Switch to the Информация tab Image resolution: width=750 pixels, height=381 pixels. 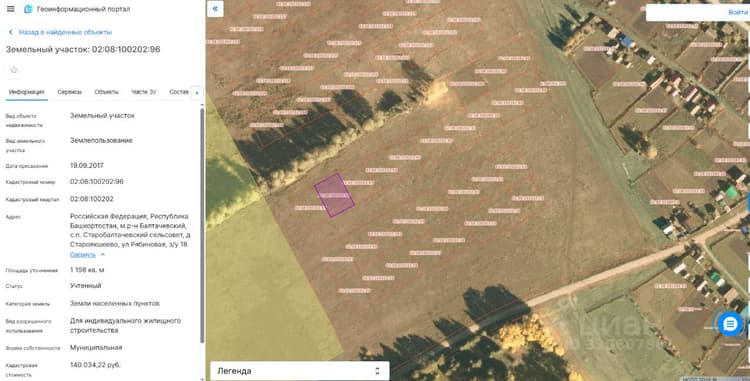click(x=26, y=92)
